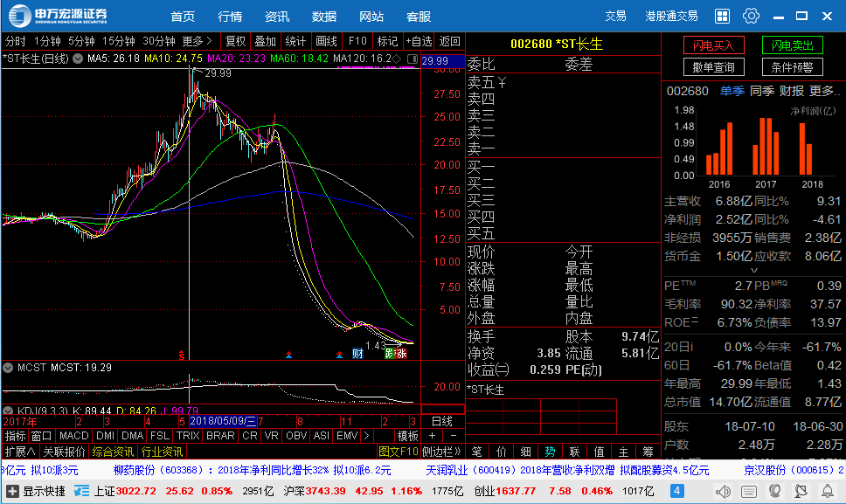
Task: Click 画线 drawing toolbar button
Action: pos(326,42)
